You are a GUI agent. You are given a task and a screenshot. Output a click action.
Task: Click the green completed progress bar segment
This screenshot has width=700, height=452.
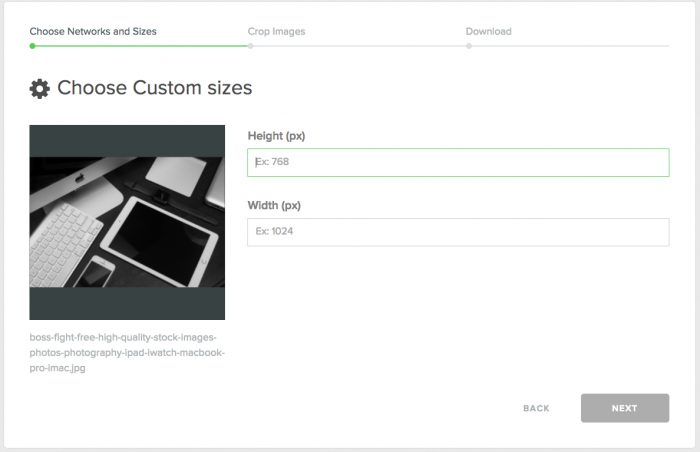tap(140, 46)
